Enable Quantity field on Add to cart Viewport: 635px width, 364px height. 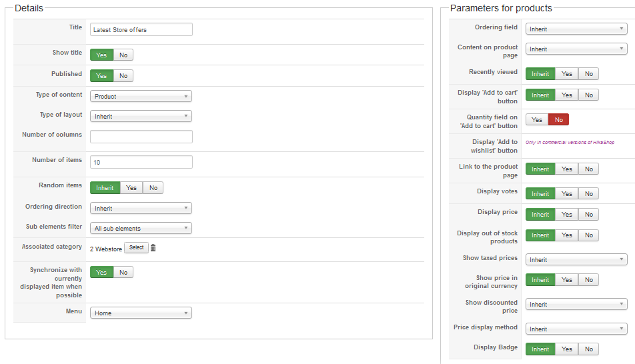537,120
